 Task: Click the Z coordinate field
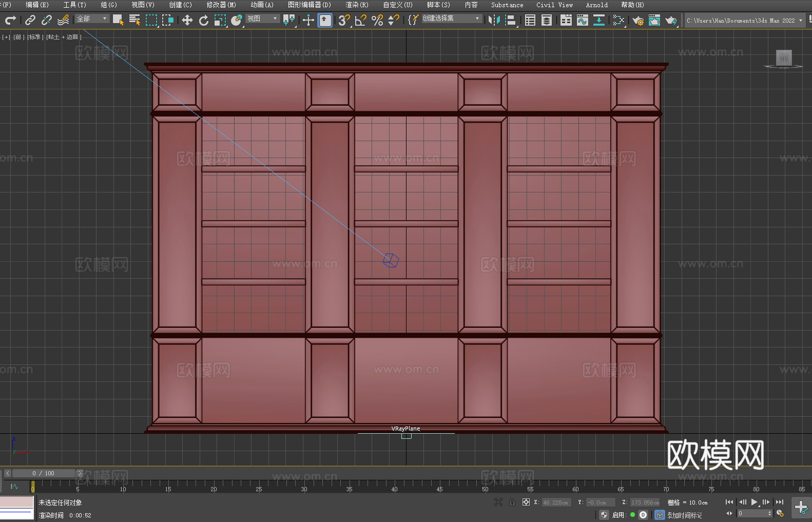(645, 502)
